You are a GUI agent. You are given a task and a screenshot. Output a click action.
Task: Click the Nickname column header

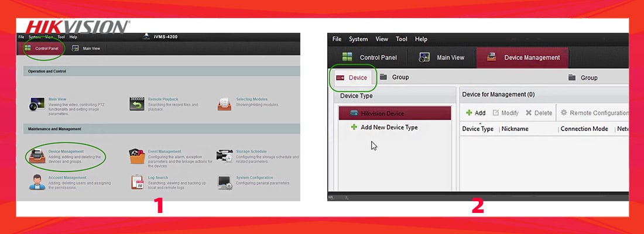pyautogui.click(x=515, y=129)
